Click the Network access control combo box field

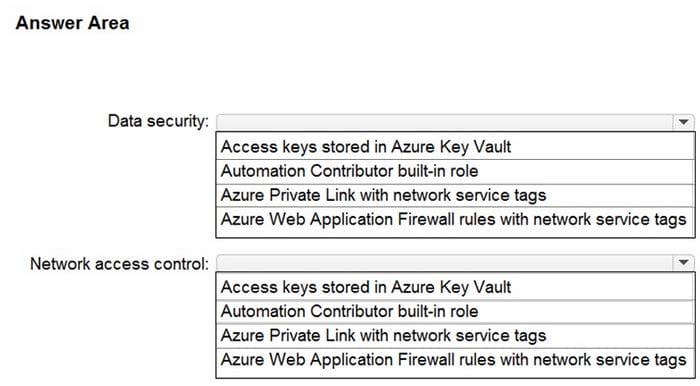pos(445,262)
